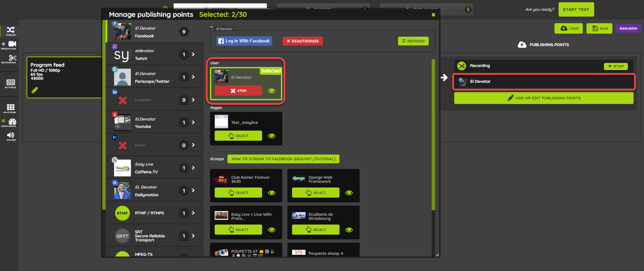The image size is (644, 271).
Task: Expand the Dailymotion row
Action: (193, 191)
